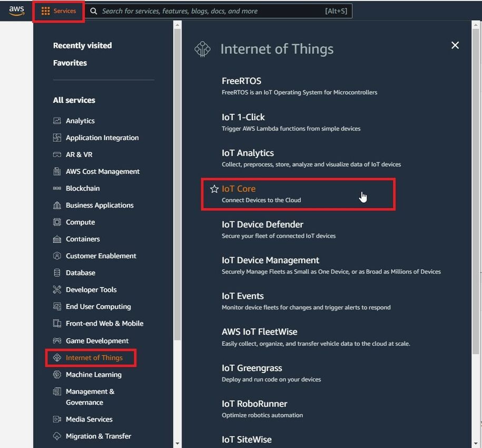The height and width of the screenshot is (448, 482).
Task: Select the Compute services category
Action: coord(80,222)
